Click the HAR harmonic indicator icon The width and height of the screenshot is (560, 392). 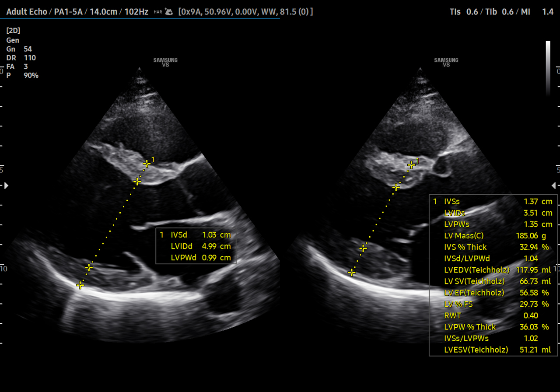coord(158,12)
